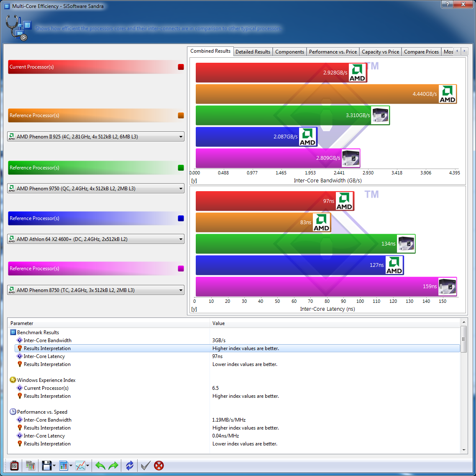The width and height of the screenshot is (476, 476).
Task: Select the Compare Prices tab
Action: [x=421, y=52]
